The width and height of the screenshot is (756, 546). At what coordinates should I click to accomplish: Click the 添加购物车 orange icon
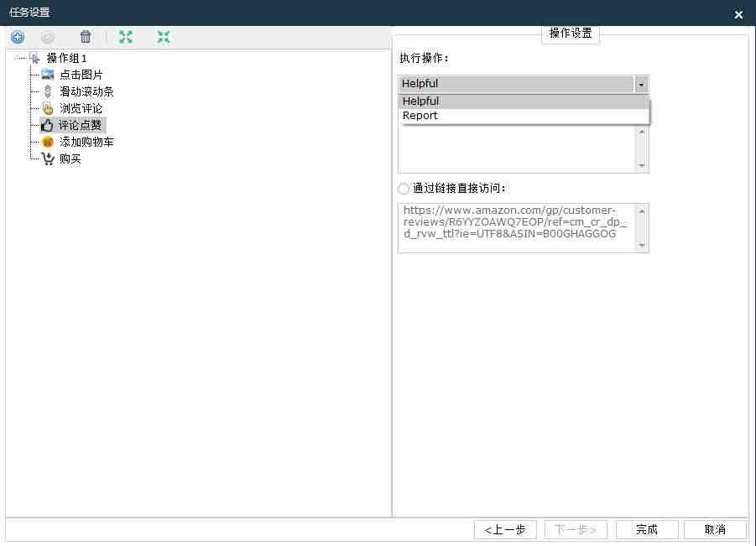click(x=47, y=142)
